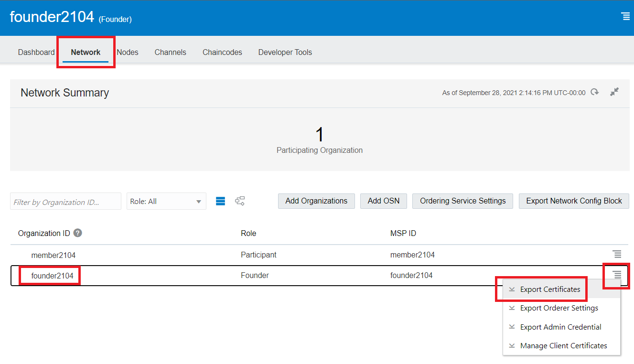
Task: Open the Channels tab
Action: (x=170, y=52)
